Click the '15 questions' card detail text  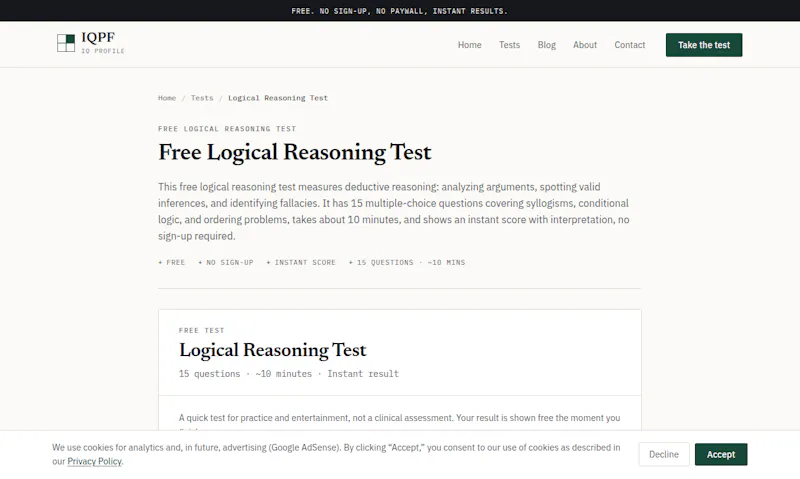(x=209, y=374)
